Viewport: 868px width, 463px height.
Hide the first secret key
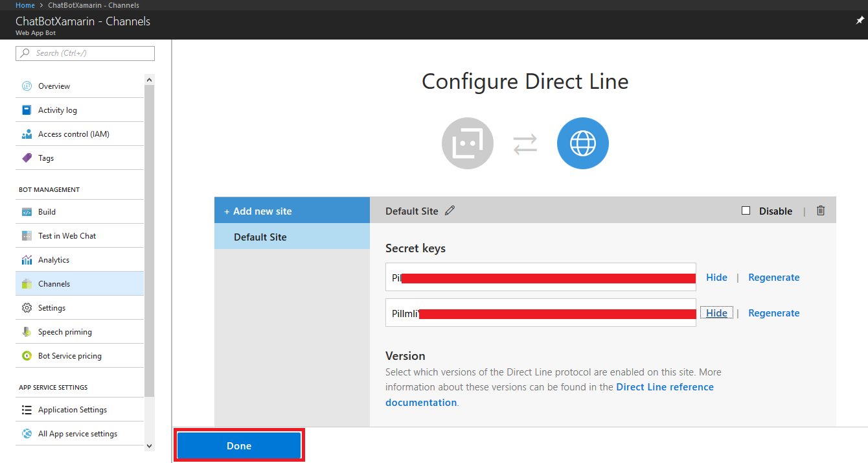tap(716, 278)
